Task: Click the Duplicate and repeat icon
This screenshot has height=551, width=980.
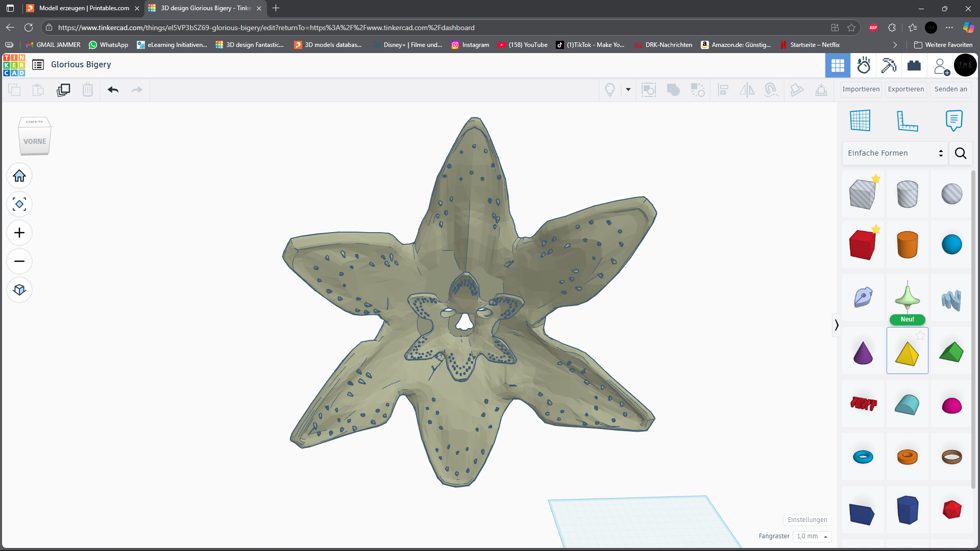Action: [63, 90]
